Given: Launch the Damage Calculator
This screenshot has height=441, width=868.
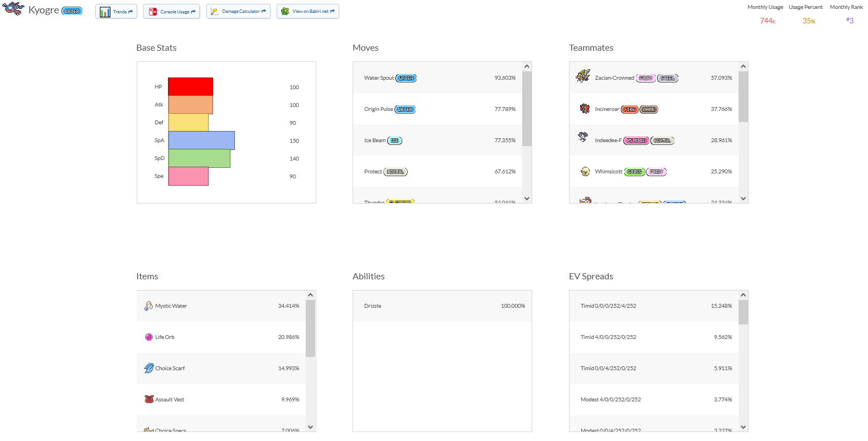Looking at the screenshot, I should coord(238,11).
